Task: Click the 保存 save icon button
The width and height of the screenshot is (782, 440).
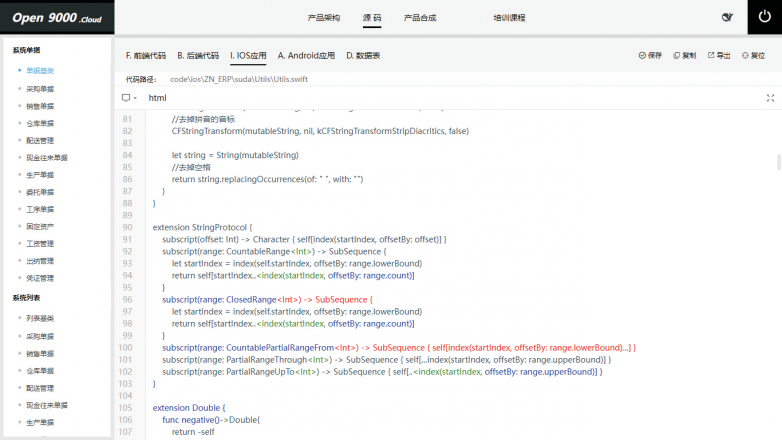Action: pos(650,56)
